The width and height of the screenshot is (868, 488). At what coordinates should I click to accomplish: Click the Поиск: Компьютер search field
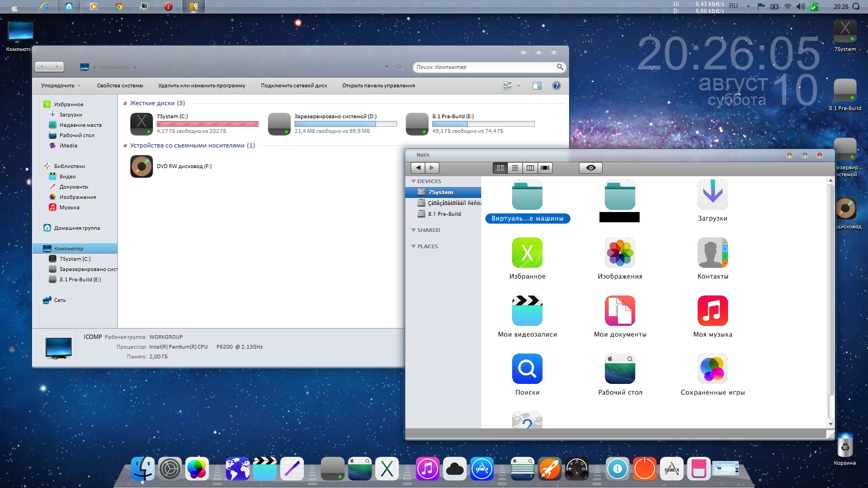pyautogui.click(x=489, y=67)
